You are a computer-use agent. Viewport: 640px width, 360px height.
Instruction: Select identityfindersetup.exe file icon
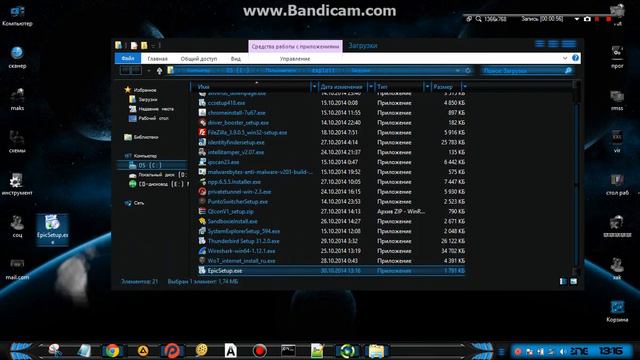(202, 142)
